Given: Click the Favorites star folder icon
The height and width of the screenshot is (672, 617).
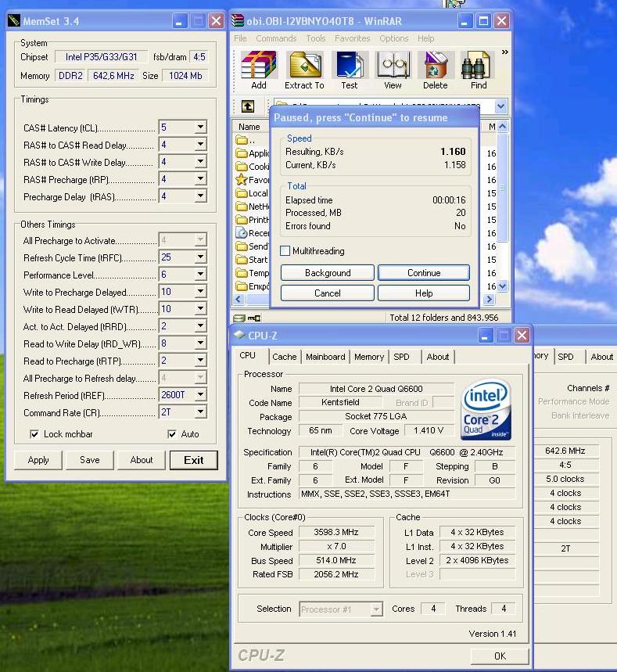Looking at the screenshot, I should click(242, 180).
